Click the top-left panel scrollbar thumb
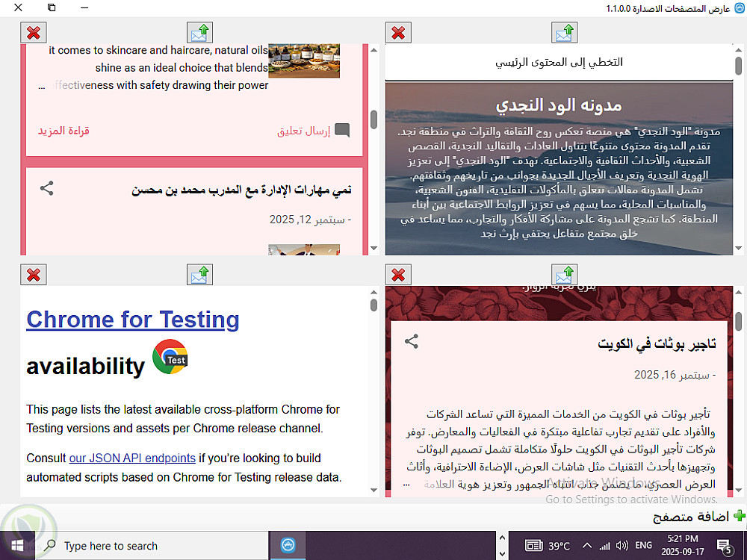Viewport: 747px width, 560px height. [x=374, y=119]
